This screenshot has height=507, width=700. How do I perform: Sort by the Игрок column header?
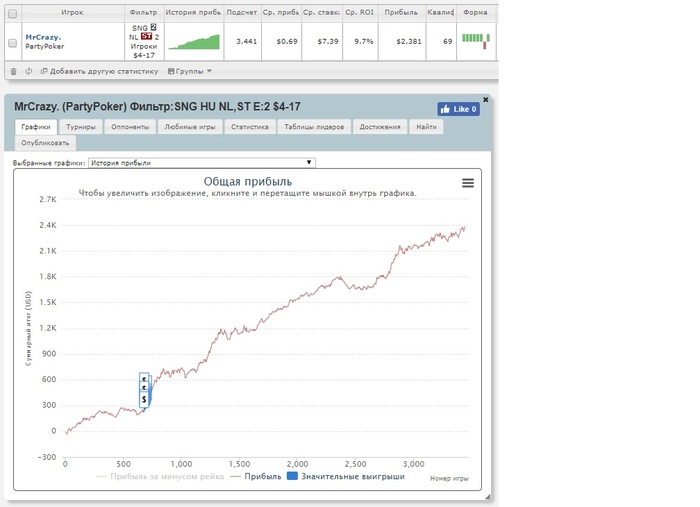[72, 12]
